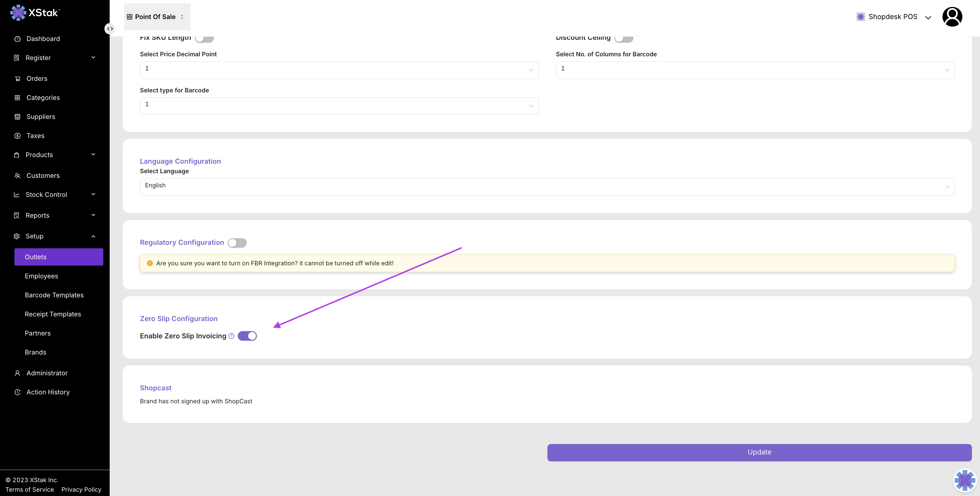980x496 pixels.
Task: Click the Action History clock icon
Action: click(x=17, y=392)
